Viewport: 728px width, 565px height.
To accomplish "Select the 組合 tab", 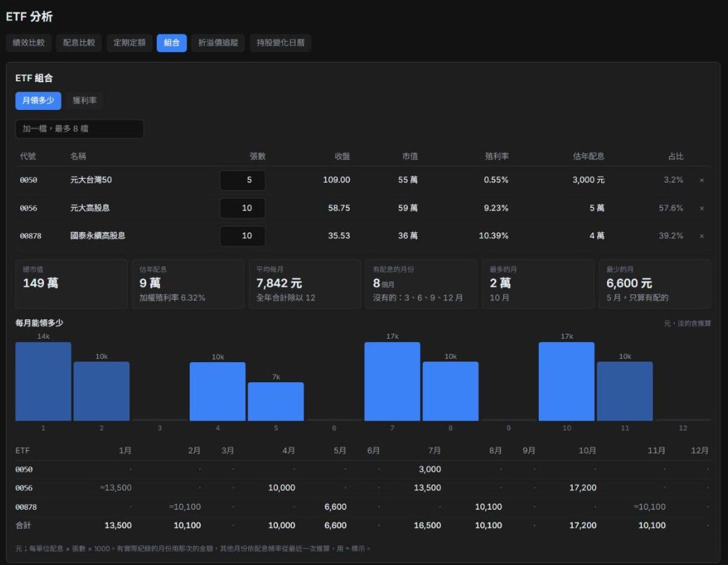I will 172,43.
